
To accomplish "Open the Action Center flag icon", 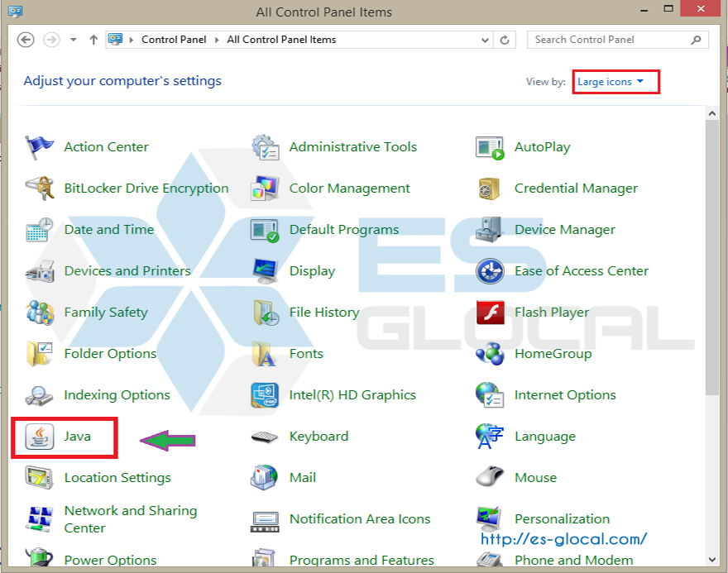I will coord(39,147).
